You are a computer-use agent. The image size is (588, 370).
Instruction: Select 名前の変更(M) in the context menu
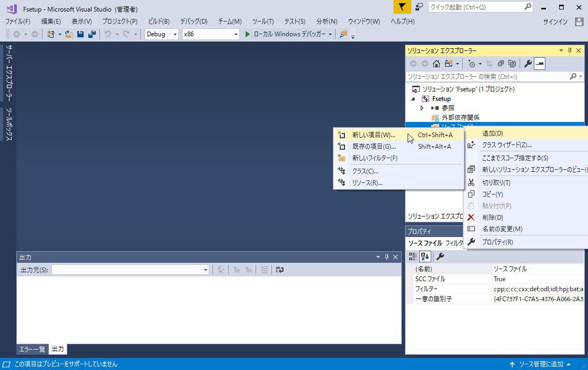tap(526, 229)
